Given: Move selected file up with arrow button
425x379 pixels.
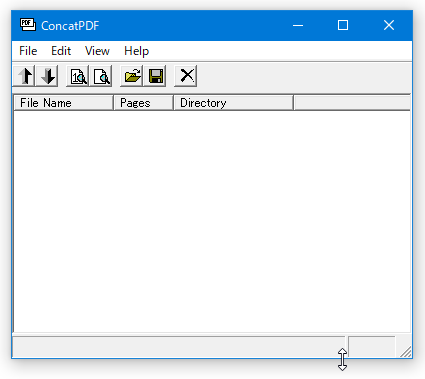Looking at the screenshot, I should click(24, 76).
